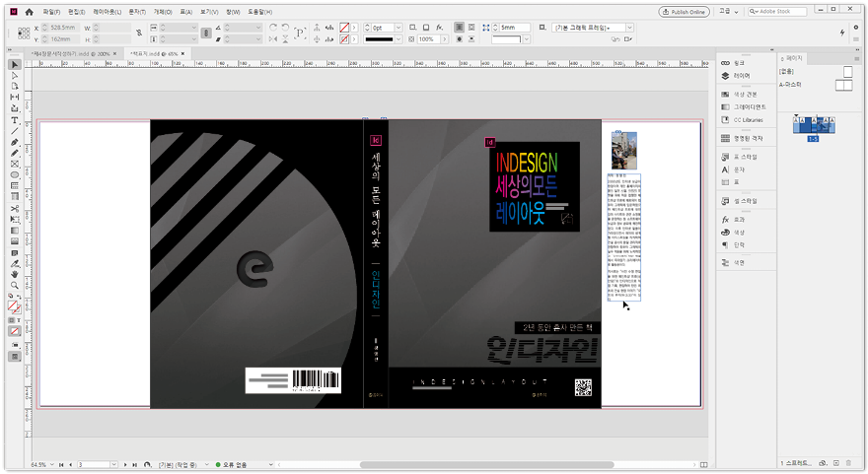Open the page number 3 dropdown
This screenshot has width=868, height=474.
[113, 464]
